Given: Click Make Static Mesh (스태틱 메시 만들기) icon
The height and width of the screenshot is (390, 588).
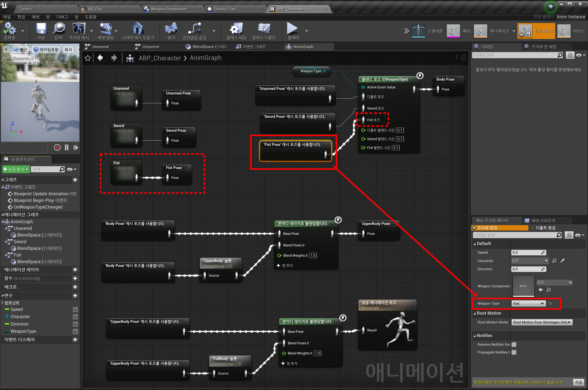Looking at the screenshot, I should (138, 31).
